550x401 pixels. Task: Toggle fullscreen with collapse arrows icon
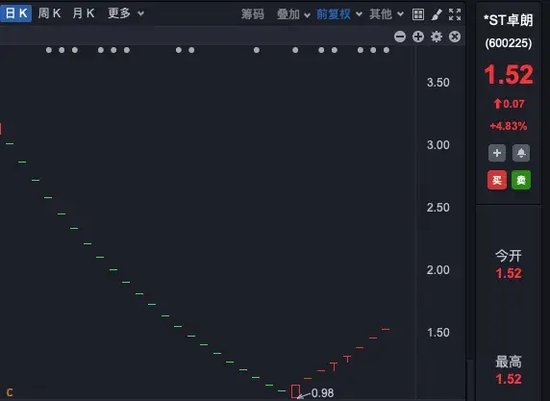[455, 14]
